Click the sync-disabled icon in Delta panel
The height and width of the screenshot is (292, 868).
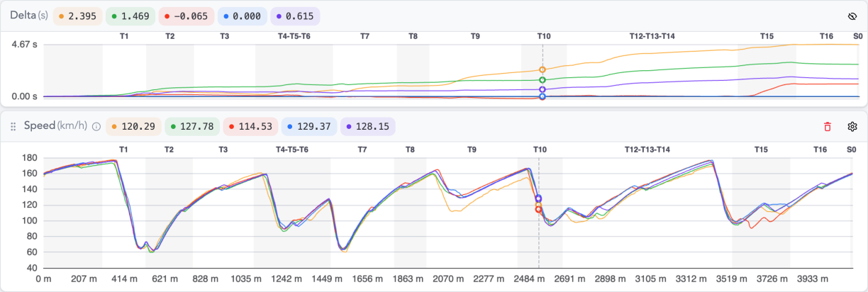click(x=853, y=16)
